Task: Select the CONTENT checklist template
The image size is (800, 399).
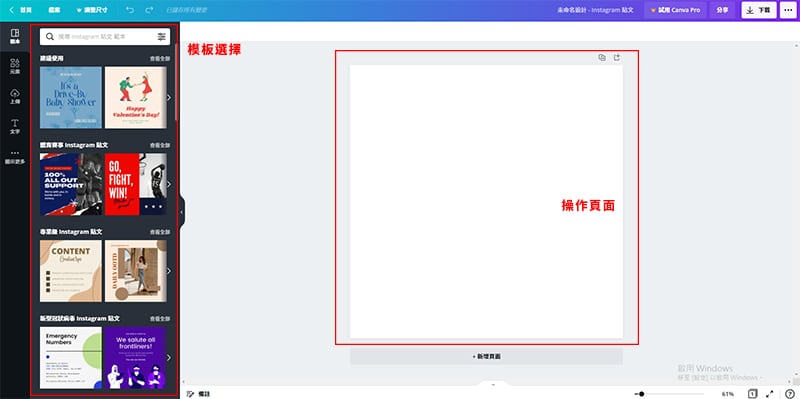Action: click(71, 271)
